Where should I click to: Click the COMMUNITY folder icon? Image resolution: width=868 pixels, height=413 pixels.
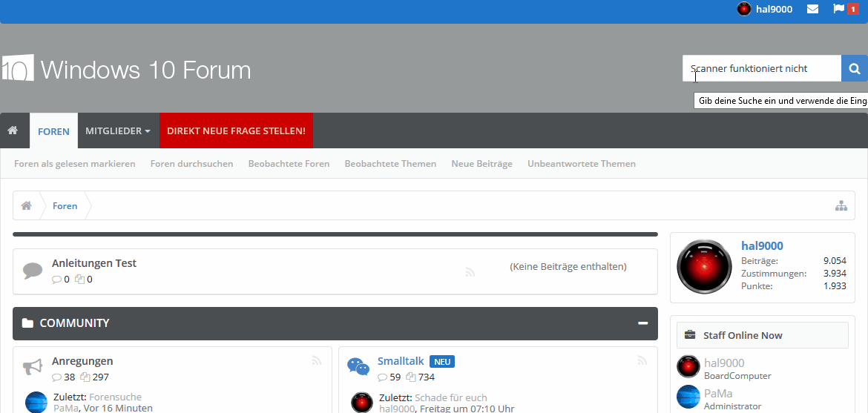pos(27,323)
